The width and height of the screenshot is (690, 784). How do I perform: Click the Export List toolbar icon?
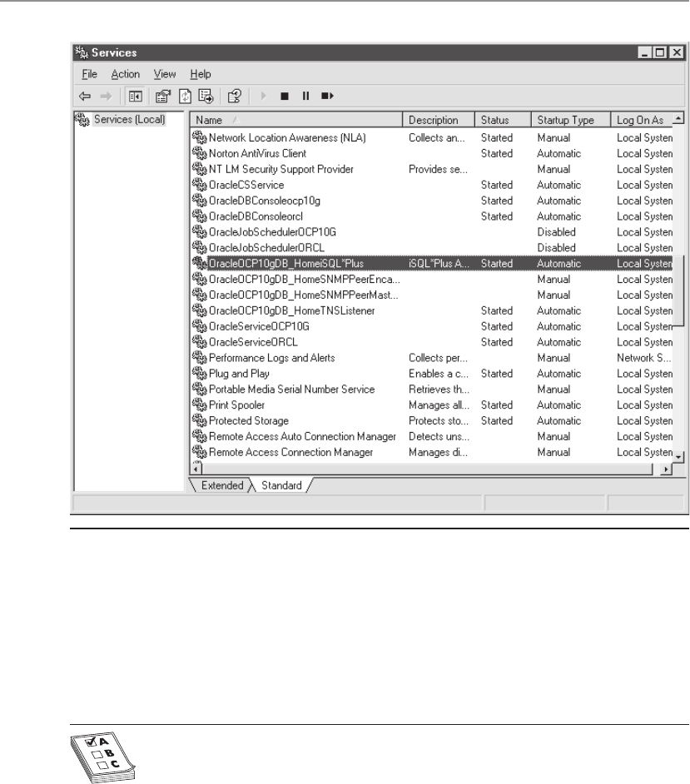(206, 96)
